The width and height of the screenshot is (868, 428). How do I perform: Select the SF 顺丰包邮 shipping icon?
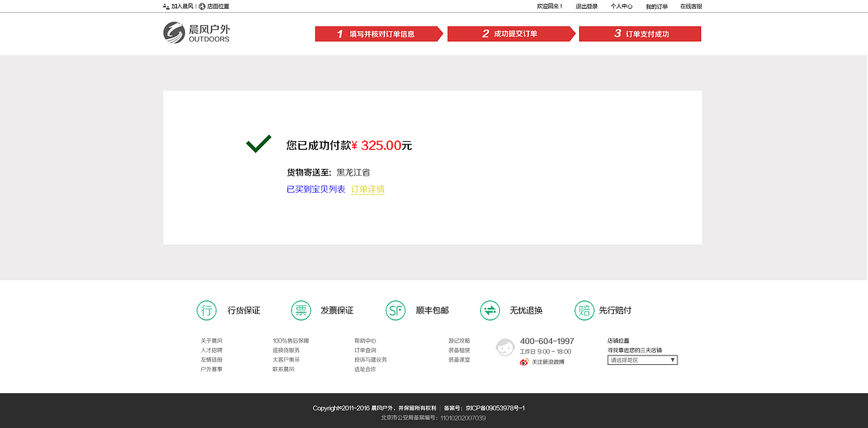(395, 310)
